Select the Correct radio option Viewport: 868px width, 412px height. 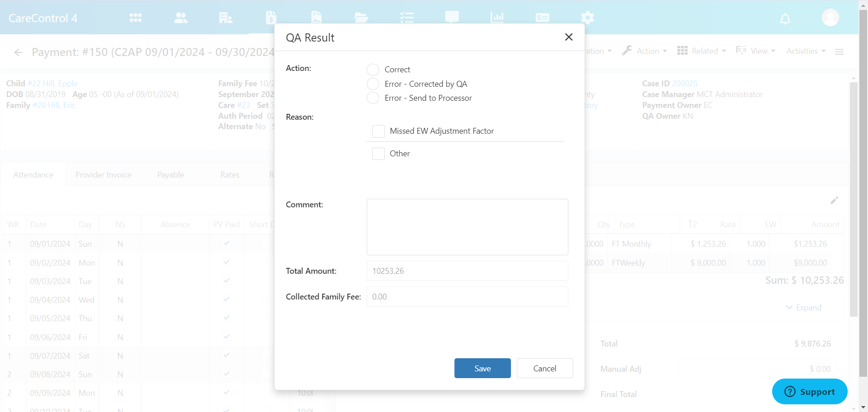coord(373,70)
